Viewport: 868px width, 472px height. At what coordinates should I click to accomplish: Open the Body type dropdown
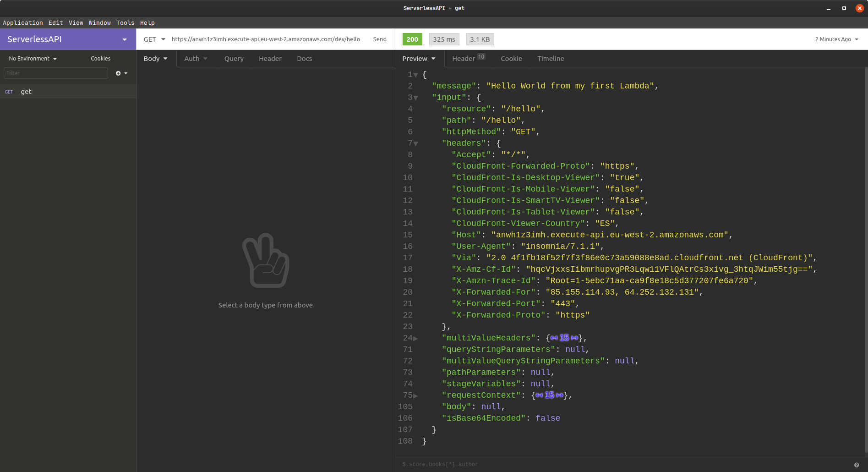pos(156,59)
